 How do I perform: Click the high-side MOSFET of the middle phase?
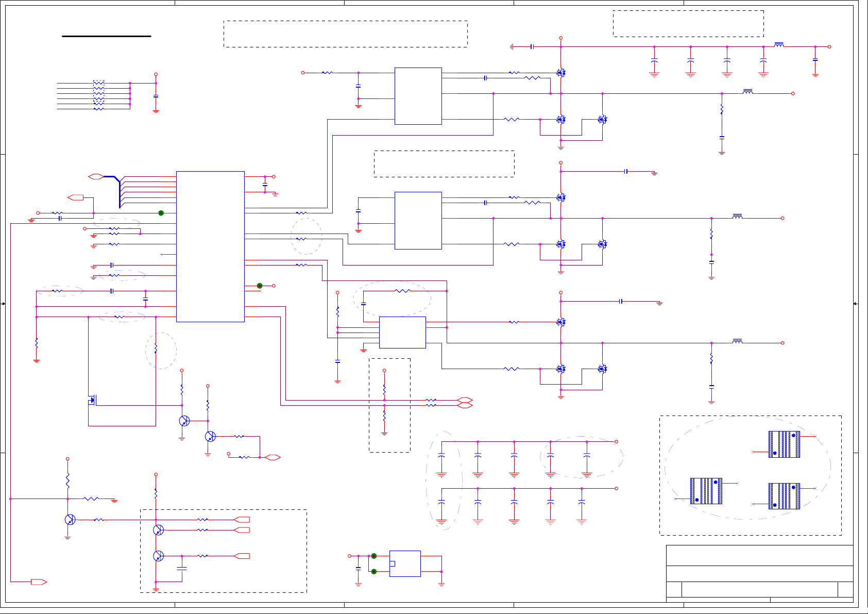point(561,197)
